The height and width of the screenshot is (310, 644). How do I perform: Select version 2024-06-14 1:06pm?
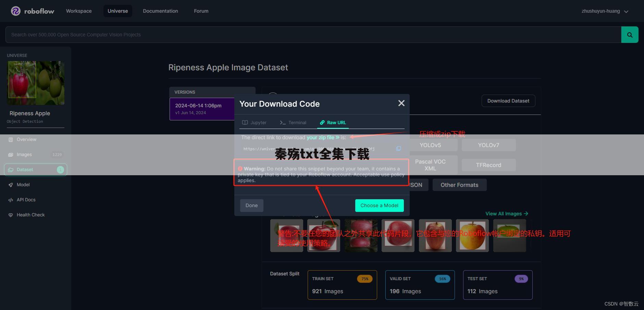tap(202, 109)
